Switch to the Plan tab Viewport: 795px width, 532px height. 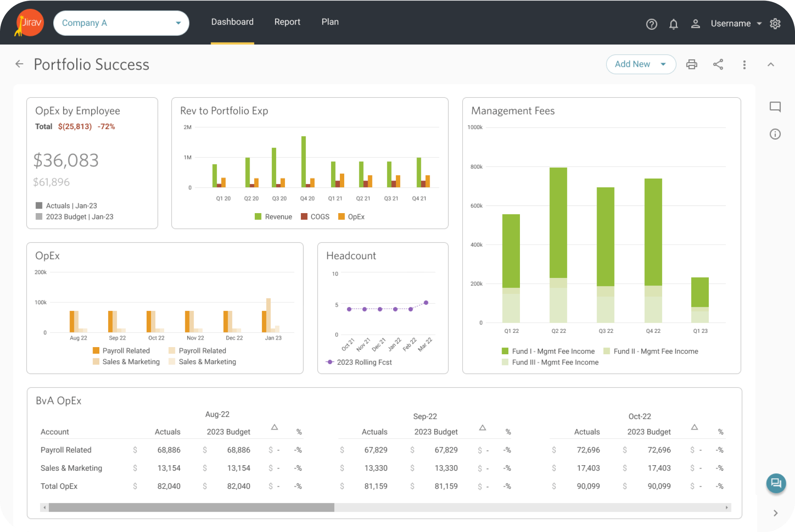330,22
